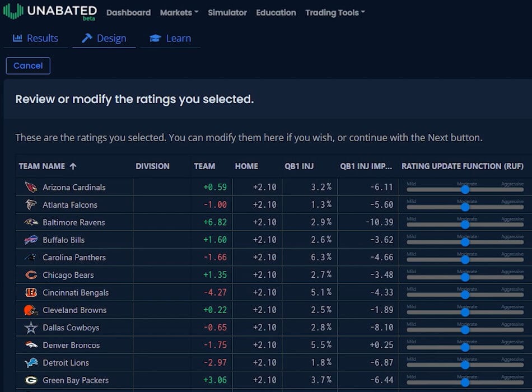
Task: Click the Results chart icon
Action: [x=17, y=38]
